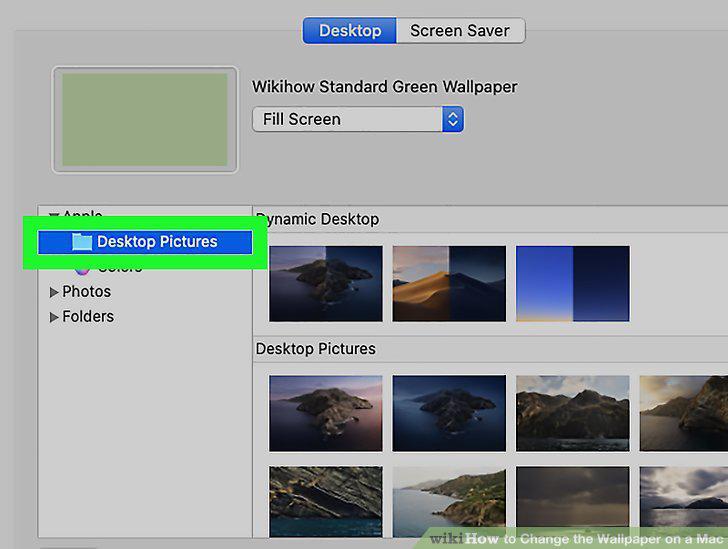Pick dark blue Catalina night picture
The image size is (728, 549).
(449, 413)
